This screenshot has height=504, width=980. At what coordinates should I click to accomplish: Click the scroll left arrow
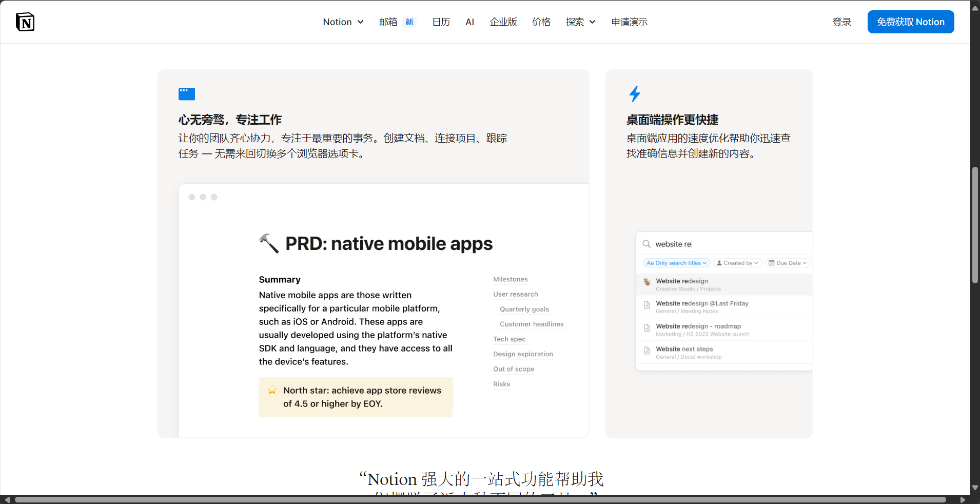click(x=7, y=499)
